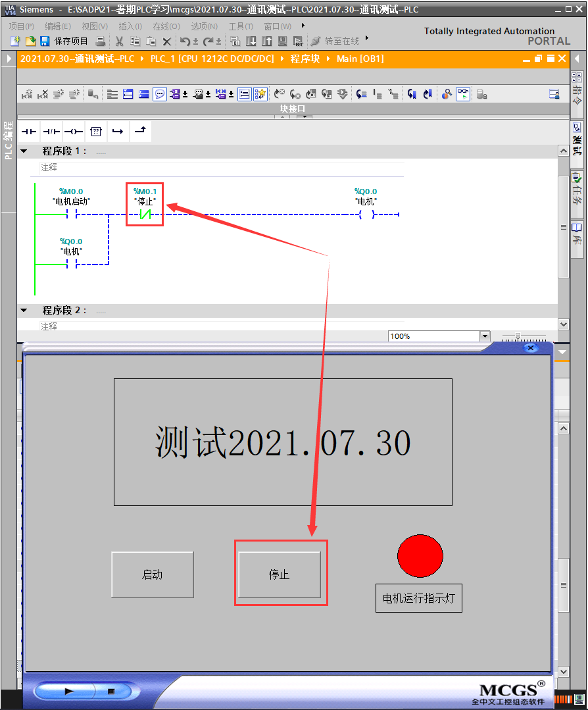
Task: Collapse 程序段 2 network
Action: [24, 311]
